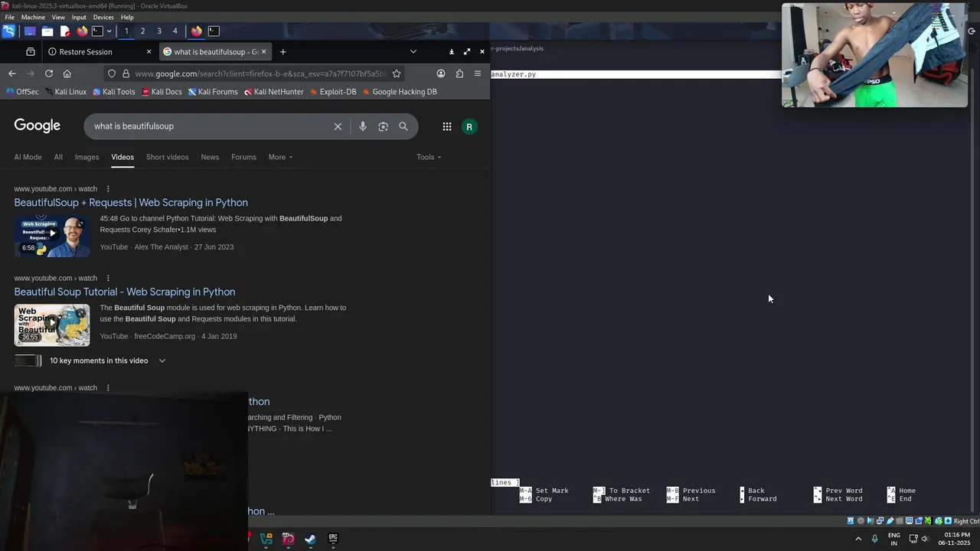980x551 pixels.
Task: Open the terminal emulator panel launcher
Action: (x=97, y=31)
